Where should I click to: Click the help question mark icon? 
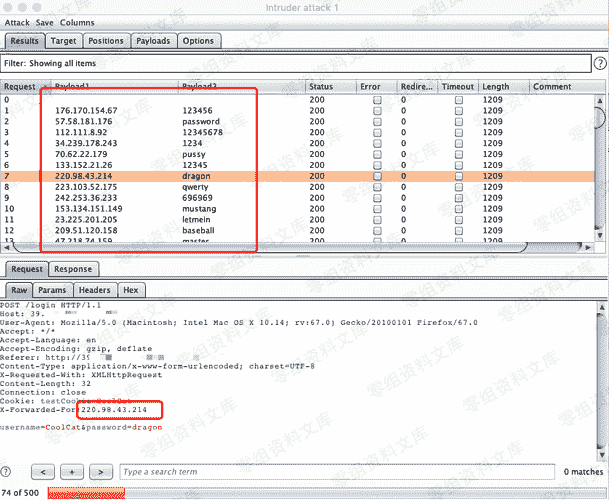(x=9, y=470)
